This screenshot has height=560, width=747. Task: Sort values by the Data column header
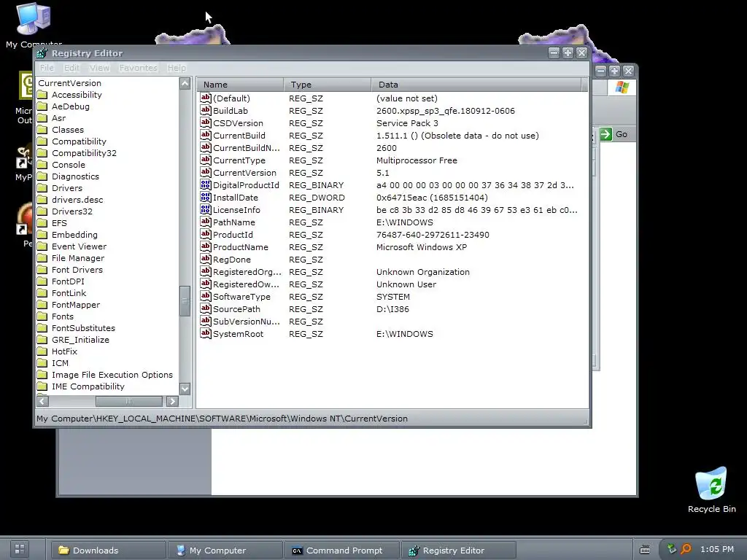(476, 85)
